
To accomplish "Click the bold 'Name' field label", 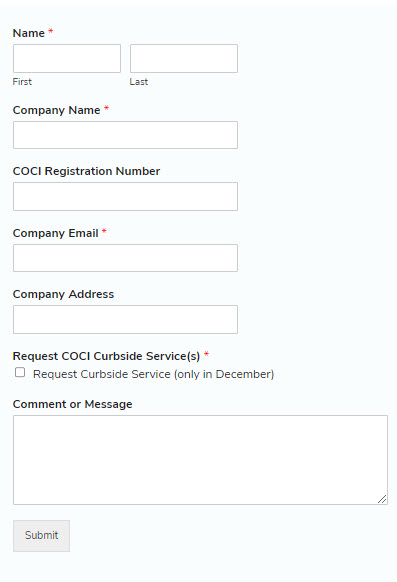I will pos(29,33).
